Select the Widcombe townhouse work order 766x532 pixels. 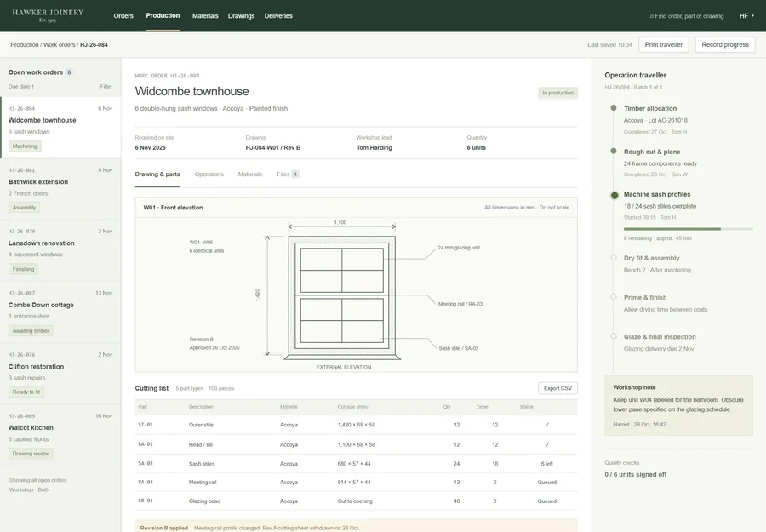pyautogui.click(x=60, y=127)
